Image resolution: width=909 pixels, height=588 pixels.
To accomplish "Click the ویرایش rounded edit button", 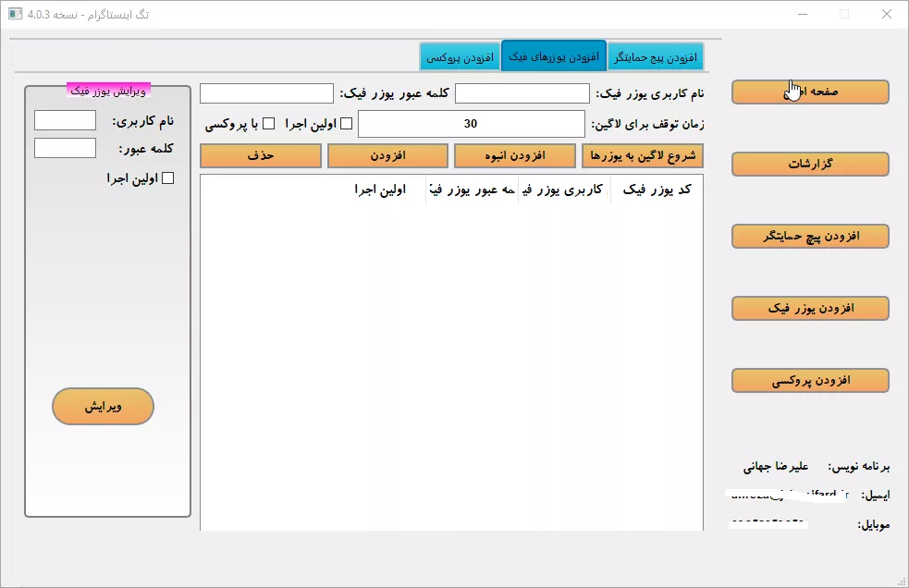I will pyautogui.click(x=104, y=406).
